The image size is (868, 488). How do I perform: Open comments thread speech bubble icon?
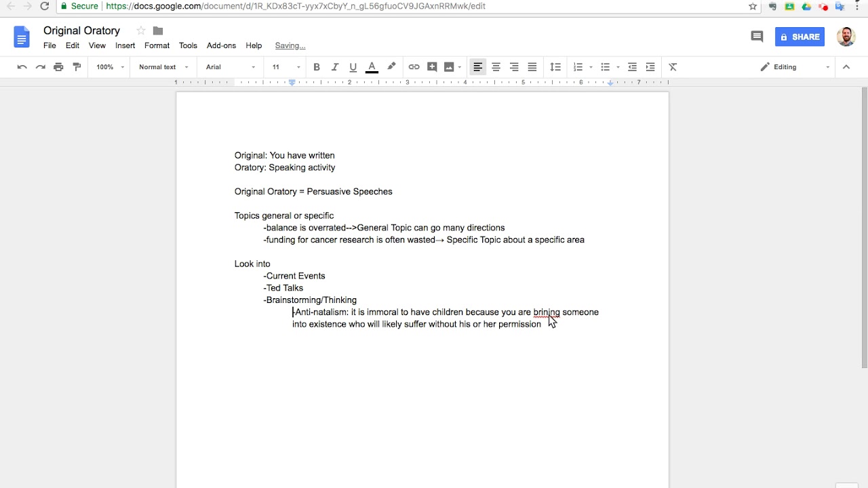[x=757, y=37]
